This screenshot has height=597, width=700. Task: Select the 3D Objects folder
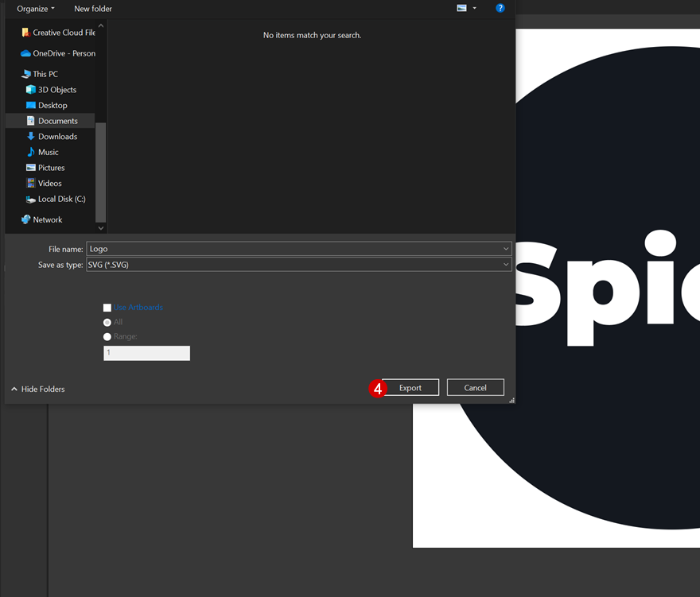(x=54, y=89)
